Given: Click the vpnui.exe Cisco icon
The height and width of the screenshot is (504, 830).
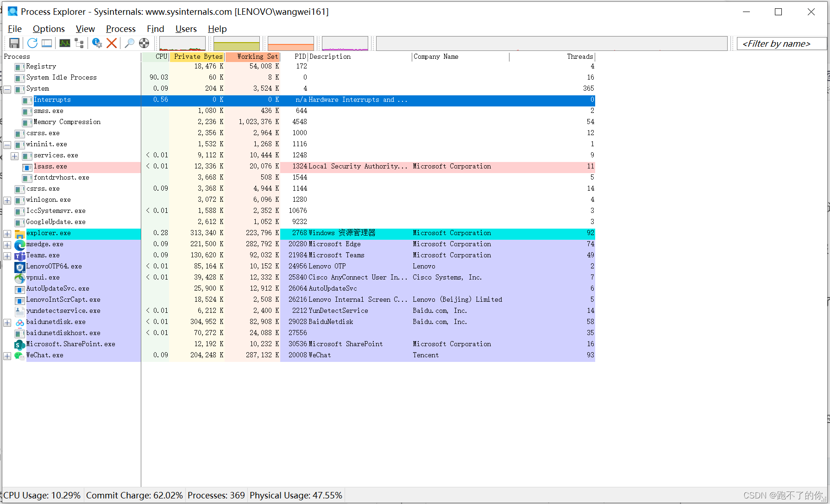Looking at the screenshot, I should click(x=19, y=278).
